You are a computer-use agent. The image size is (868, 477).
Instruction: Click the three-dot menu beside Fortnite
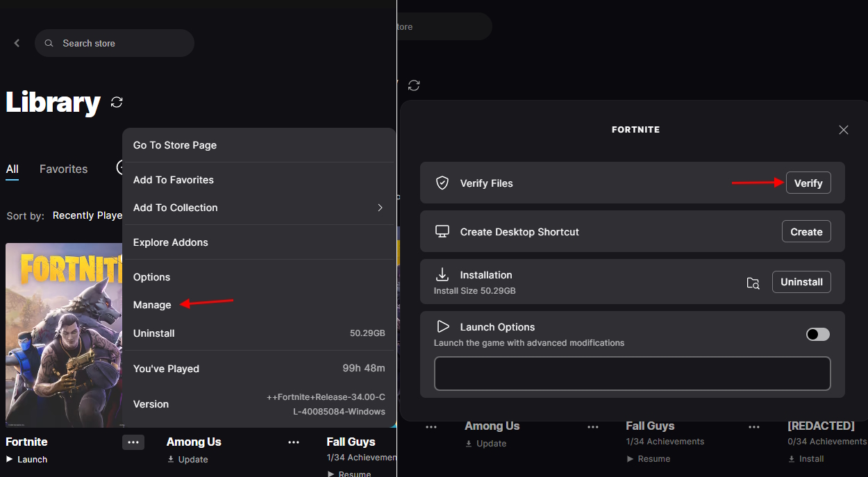(x=133, y=442)
